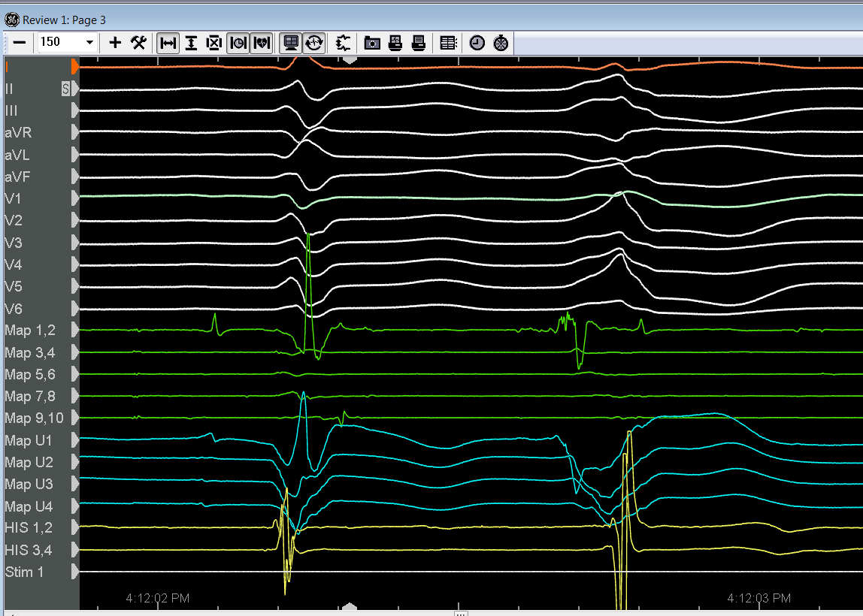Select the V1 channel label
Image resolution: width=863 pixels, height=616 pixels.
[x=14, y=199]
